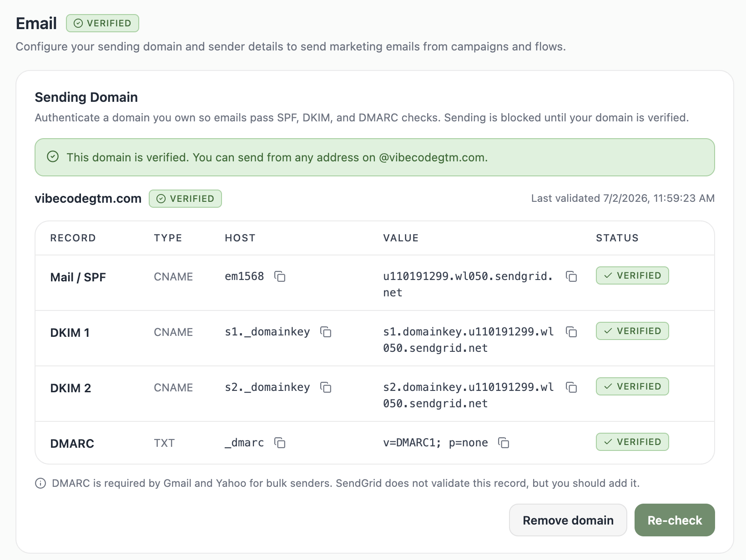Viewport: 746px width, 560px height.
Task: Click the checkmark icon in green banner
Action: point(53,157)
